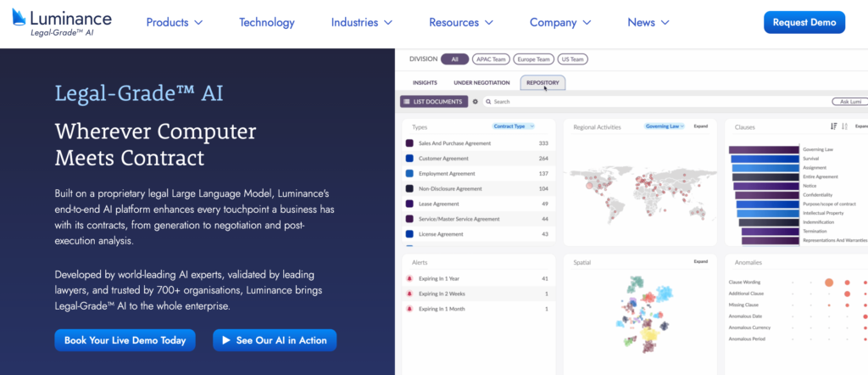Screen dimensions: 868x375
Task: Click Book Your Live Demo Today
Action: [125, 340]
